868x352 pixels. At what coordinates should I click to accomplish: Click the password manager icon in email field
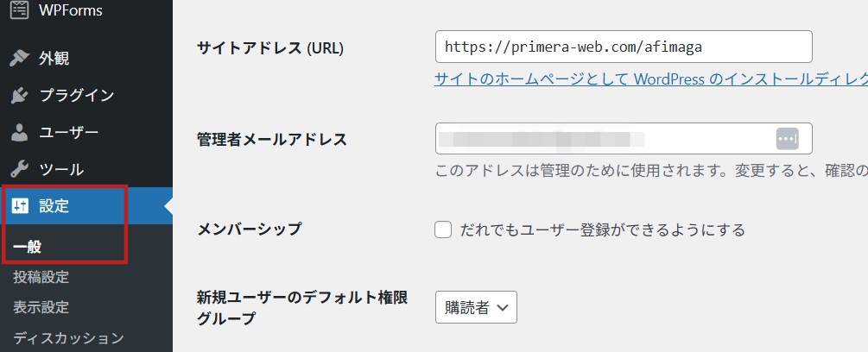point(786,138)
